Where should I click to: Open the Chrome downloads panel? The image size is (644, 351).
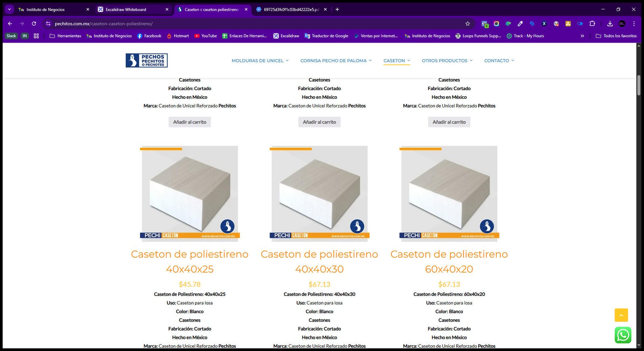[x=610, y=24]
